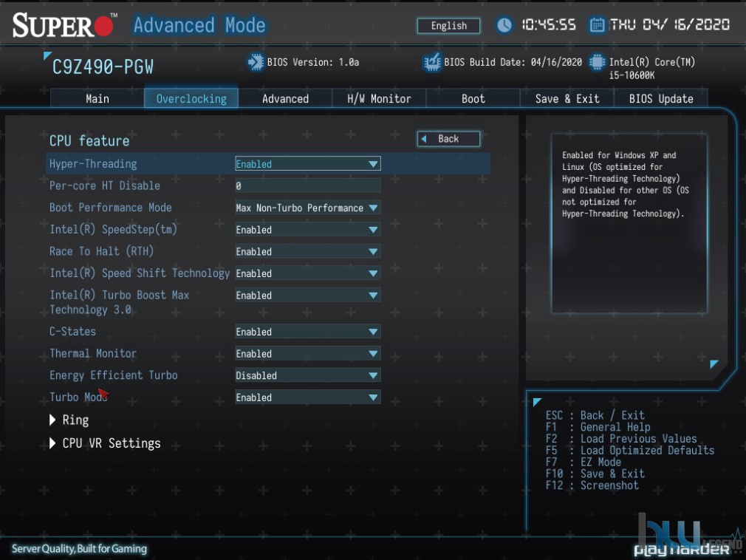Open the Intel SpeedStep dropdown
The width and height of the screenshot is (746, 560).
(308, 229)
